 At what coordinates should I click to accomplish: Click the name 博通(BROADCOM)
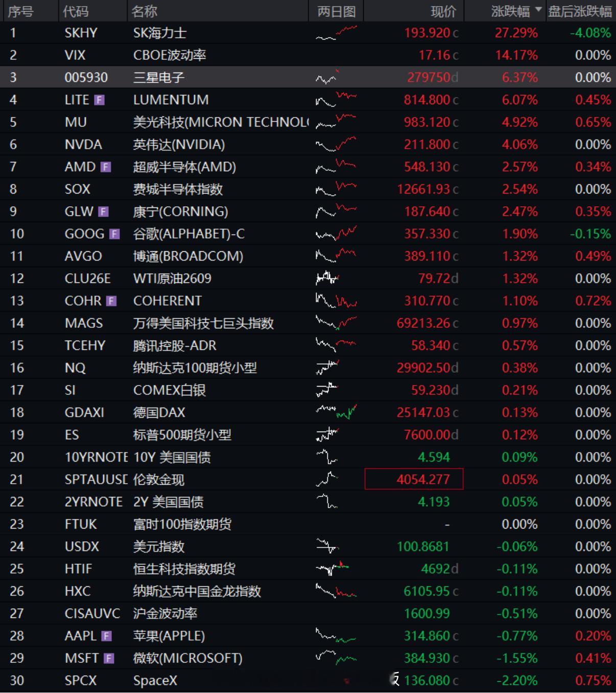pos(188,256)
